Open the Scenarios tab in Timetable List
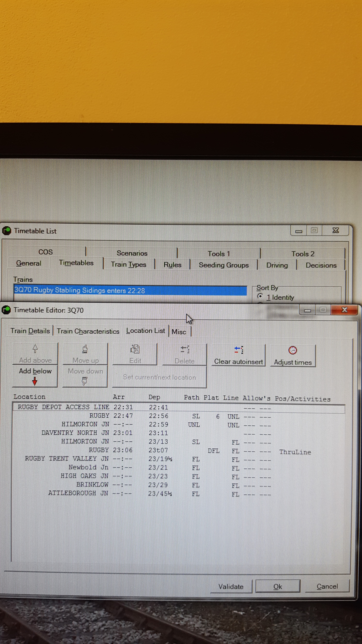Screen dimensions: 362x644 point(132,253)
